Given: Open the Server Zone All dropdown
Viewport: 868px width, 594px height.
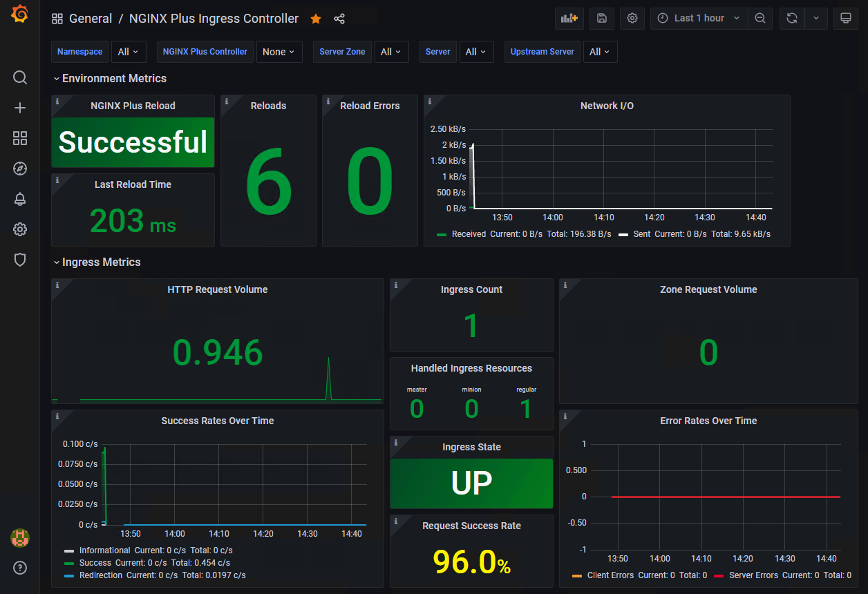Looking at the screenshot, I should 391,52.
